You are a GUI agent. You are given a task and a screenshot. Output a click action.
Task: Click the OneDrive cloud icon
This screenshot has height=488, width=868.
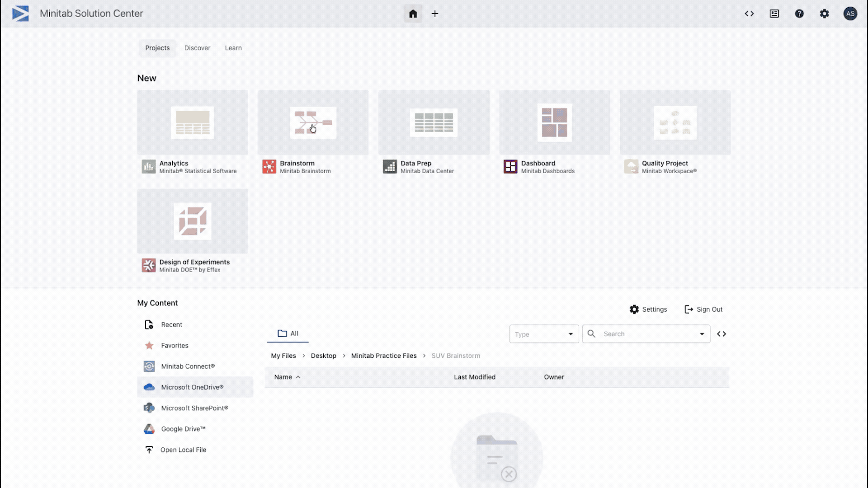click(x=149, y=387)
